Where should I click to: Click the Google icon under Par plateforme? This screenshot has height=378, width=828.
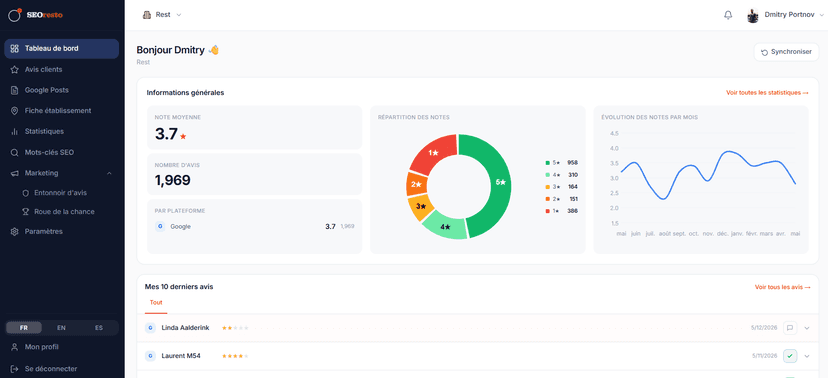click(x=160, y=226)
